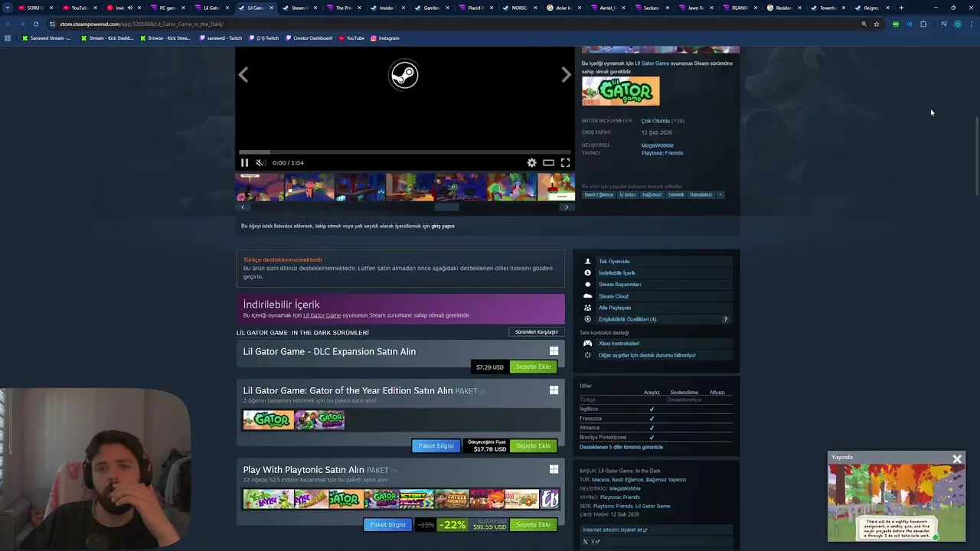The image size is (980, 551).
Task: Add Play With Playtonic bundle to cart
Action: [533, 525]
